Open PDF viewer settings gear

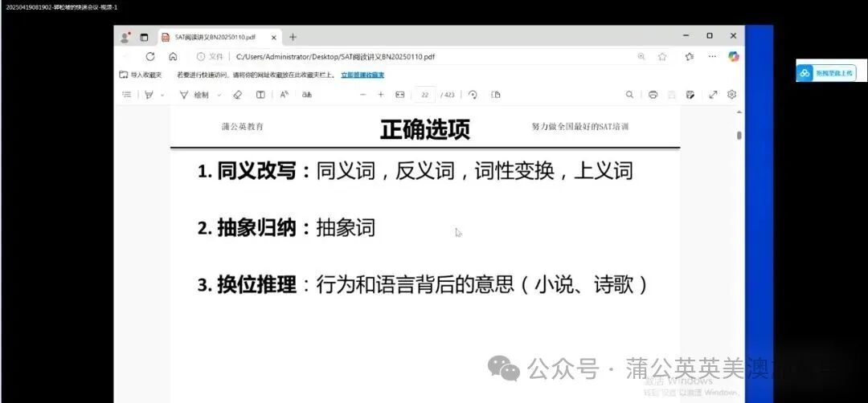[732, 95]
